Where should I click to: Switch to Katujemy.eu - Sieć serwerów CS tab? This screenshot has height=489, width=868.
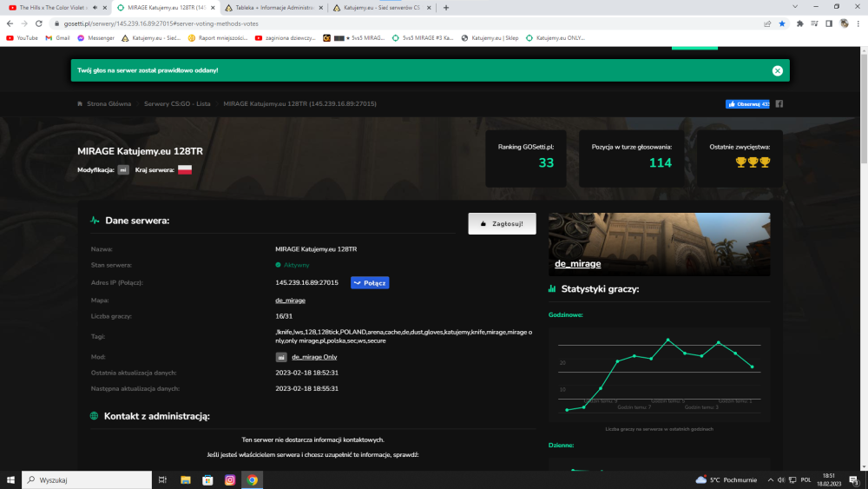(382, 8)
